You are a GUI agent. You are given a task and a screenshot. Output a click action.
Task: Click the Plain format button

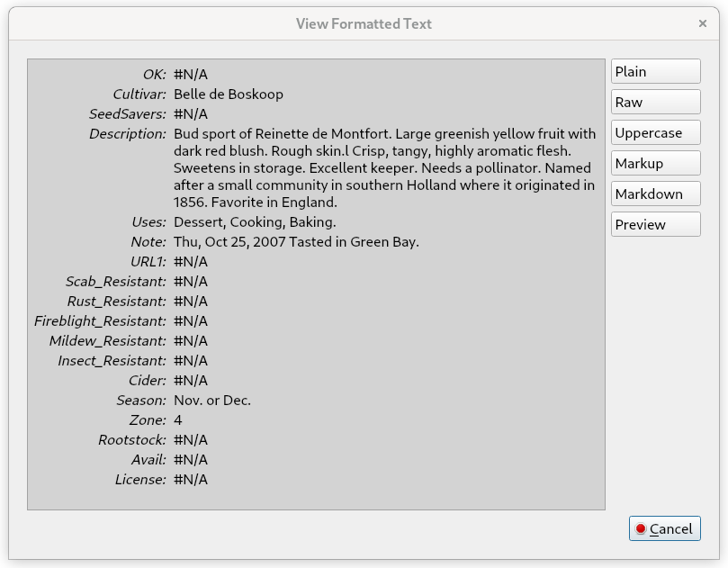coord(655,72)
